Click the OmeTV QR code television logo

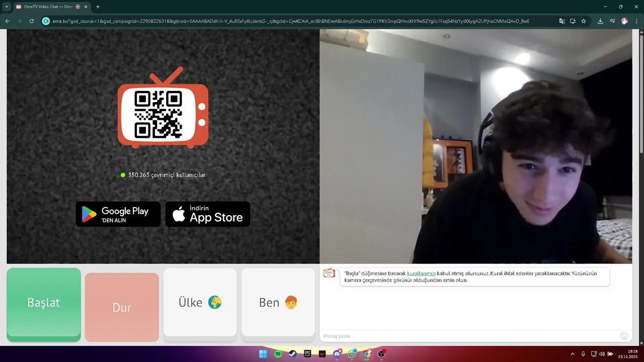pyautogui.click(x=163, y=108)
